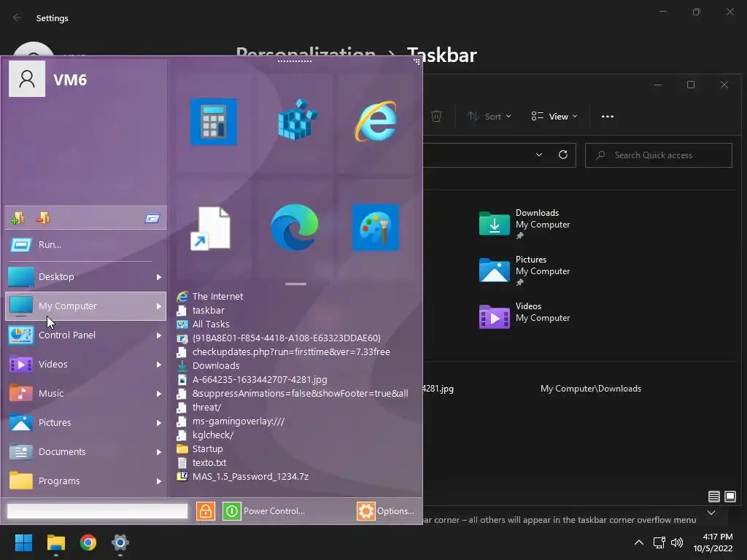This screenshot has height=560, width=747.
Task: Click the green power icon
Action: 231,511
